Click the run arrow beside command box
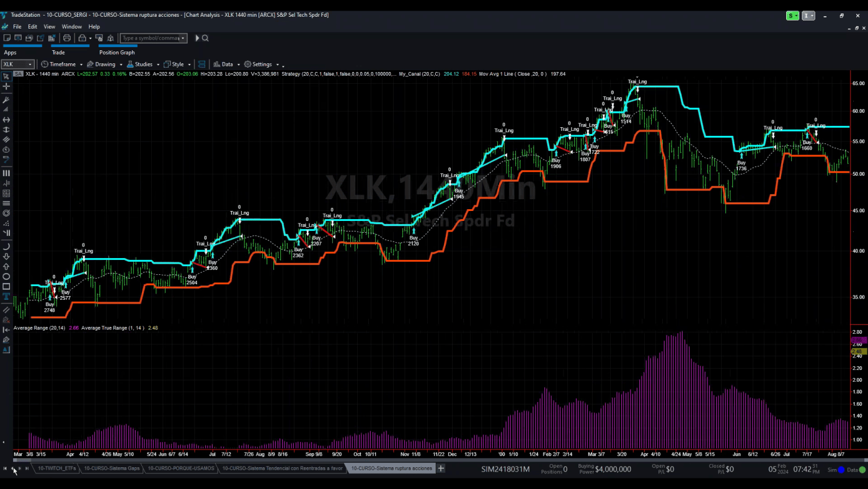Viewport: 868px width, 489px height. [x=197, y=38]
